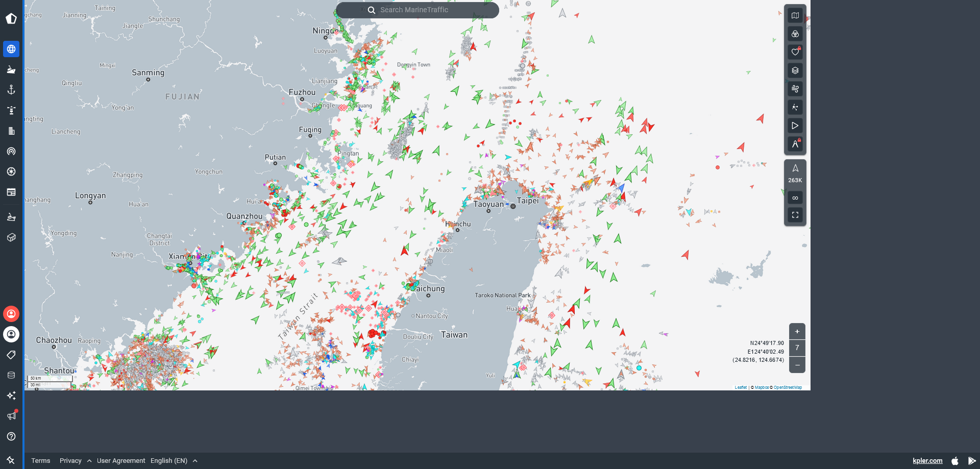The image size is (980, 469).
Task: Open the sparkle AI features icon
Action: (x=11, y=396)
